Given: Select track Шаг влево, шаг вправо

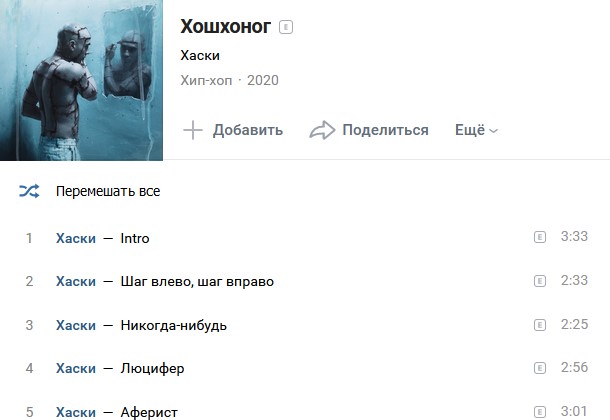Looking at the screenshot, I should click(197, 281).
